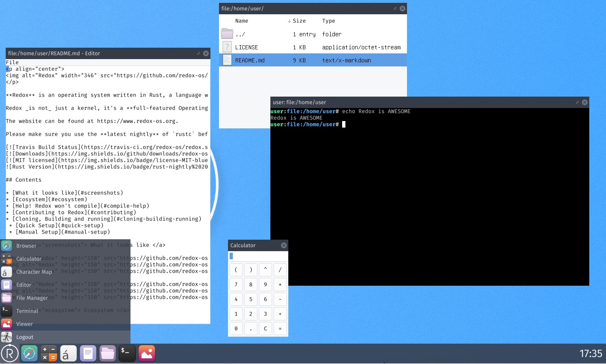Choose Logout from the start menu

tap(25, 337)
